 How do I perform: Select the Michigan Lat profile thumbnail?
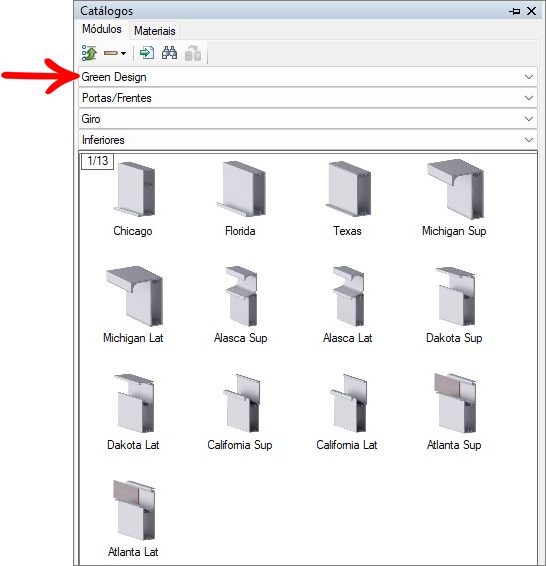(x=134, y=296)
